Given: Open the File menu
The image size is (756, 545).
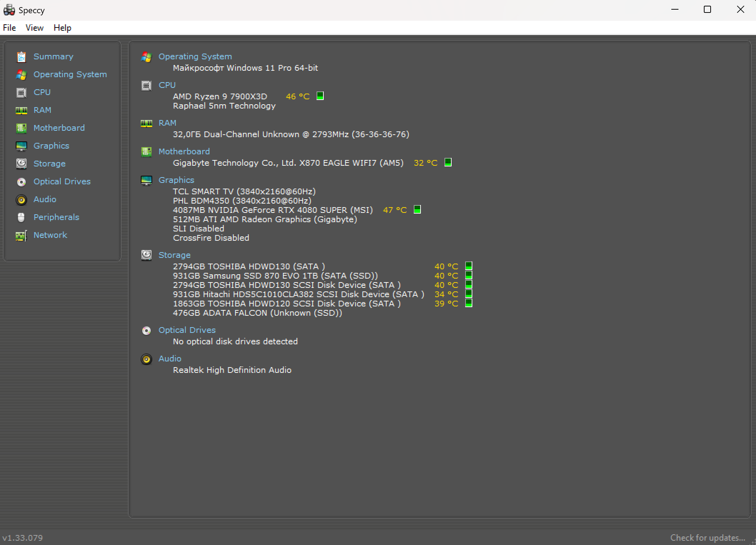Looking at the screenshot, I should click(9, 28).
